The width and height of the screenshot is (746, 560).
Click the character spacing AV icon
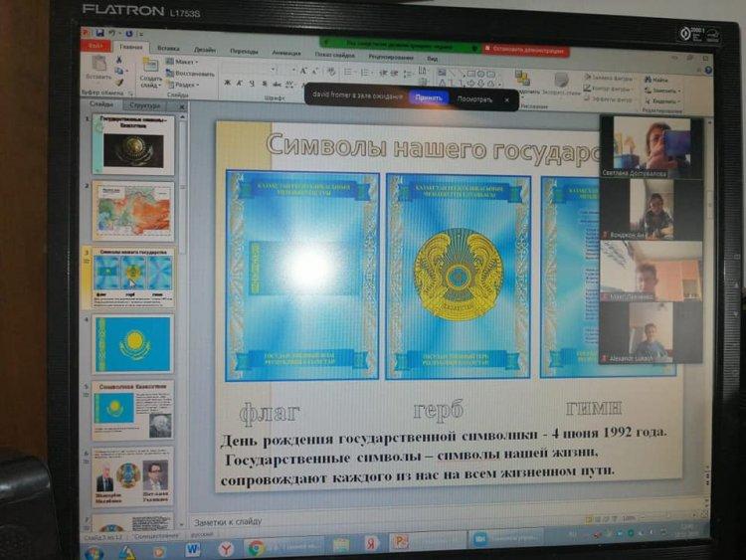[289, 85]
